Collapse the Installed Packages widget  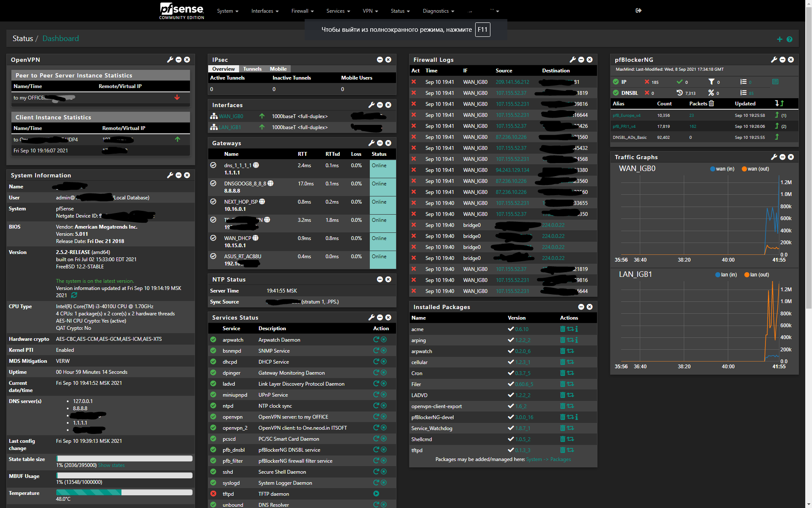(x=581, y=307)
